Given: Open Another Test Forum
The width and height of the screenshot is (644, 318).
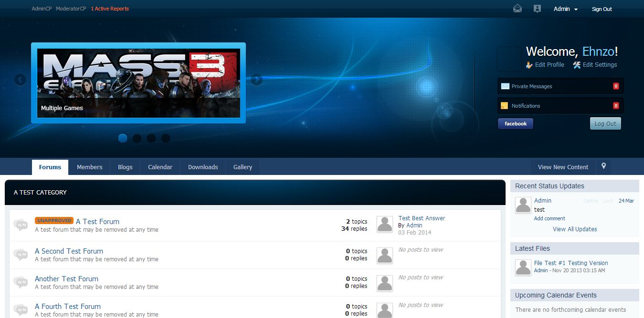Looking at the screenshot, I should pyautogui.click(x=66, y=279).
